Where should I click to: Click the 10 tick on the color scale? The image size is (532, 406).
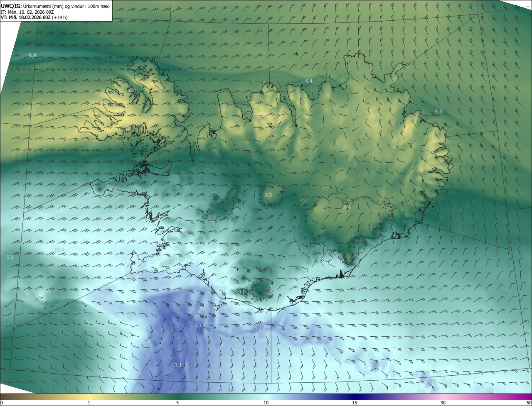click(x=266, y=403)
